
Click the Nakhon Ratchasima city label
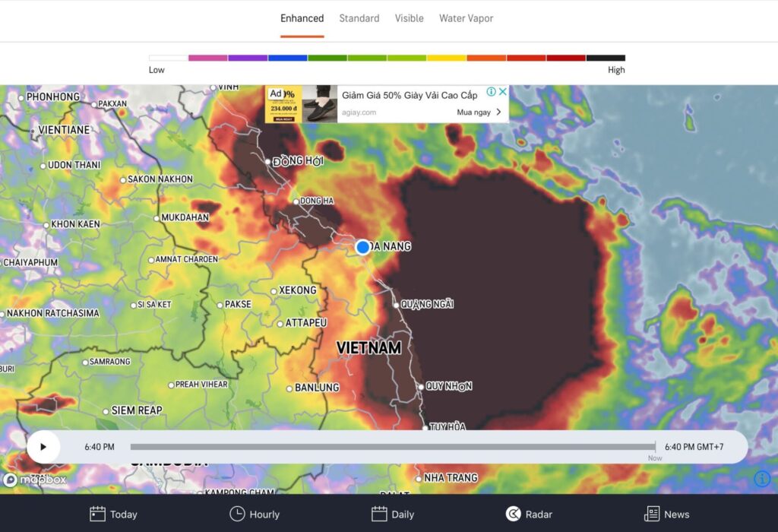[x=52, y=314]
